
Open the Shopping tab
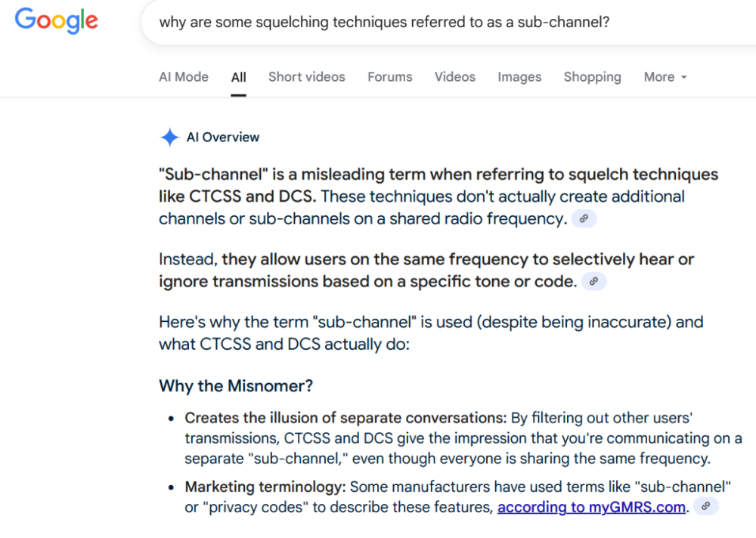pyautogui.click(x=592, y=77)
